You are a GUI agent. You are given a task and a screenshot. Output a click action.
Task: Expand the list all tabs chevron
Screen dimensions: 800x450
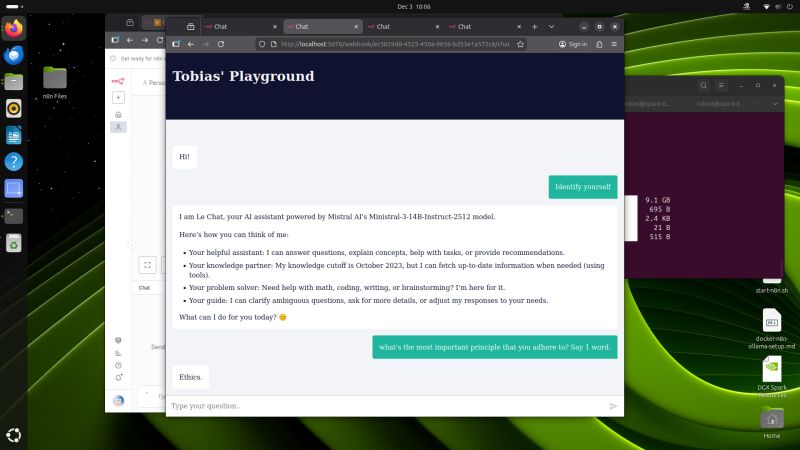pyautogui.click(x=551, y=27)
